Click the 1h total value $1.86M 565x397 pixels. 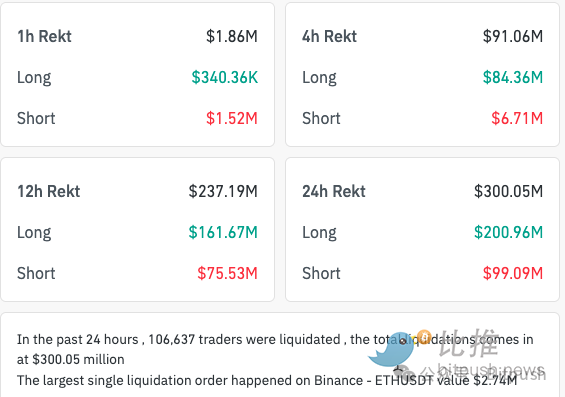coord(232,36)
